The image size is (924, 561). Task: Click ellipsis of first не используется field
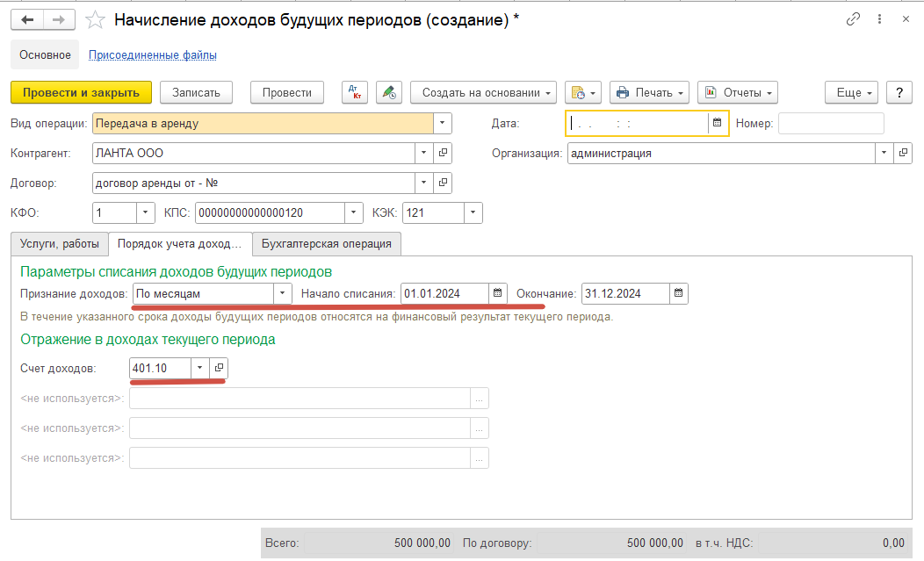pos(479,399)
